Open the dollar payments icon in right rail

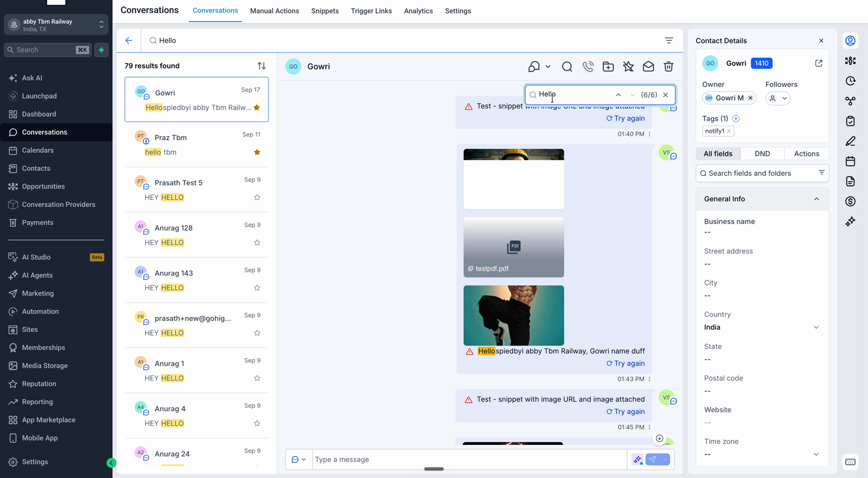point(850,201)
